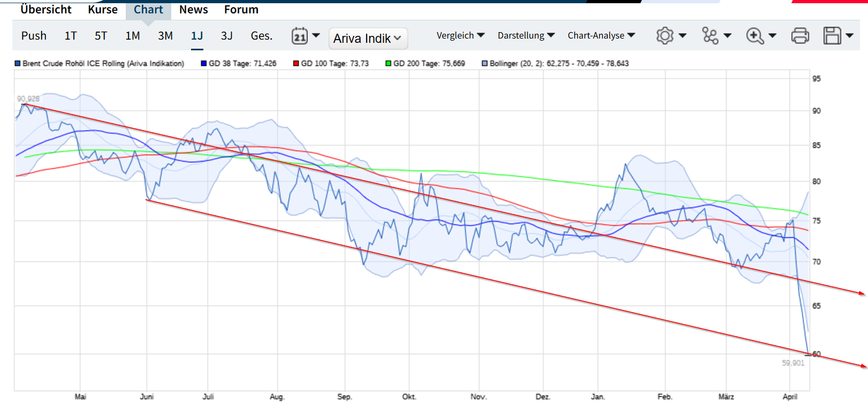Click the April label on time axis
The height and width of the screenshot is (409, 868).
click(790, 397)
